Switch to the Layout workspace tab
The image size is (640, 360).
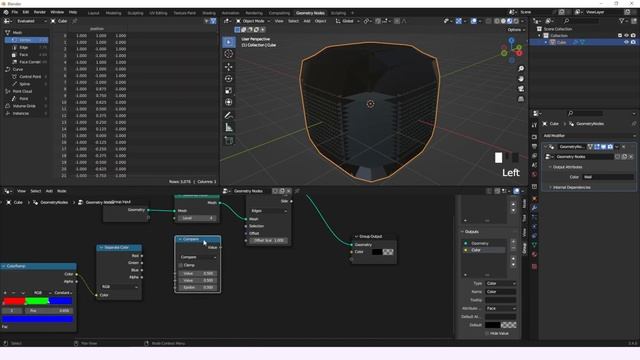pos(93,13)
